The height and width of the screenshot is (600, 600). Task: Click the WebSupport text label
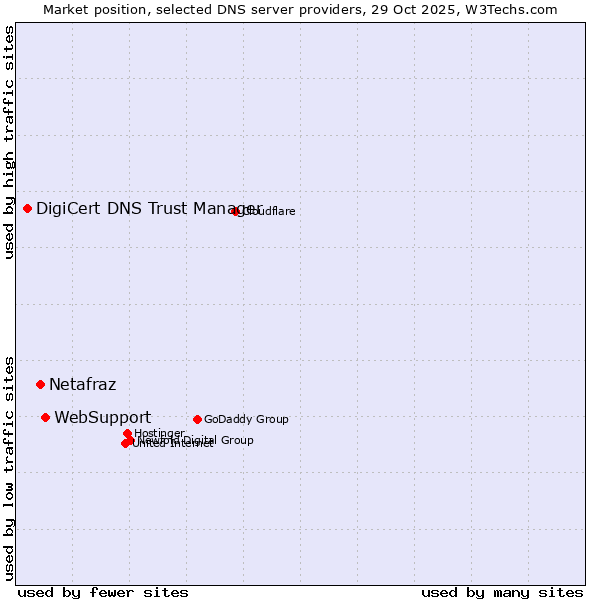click(103, 417)
